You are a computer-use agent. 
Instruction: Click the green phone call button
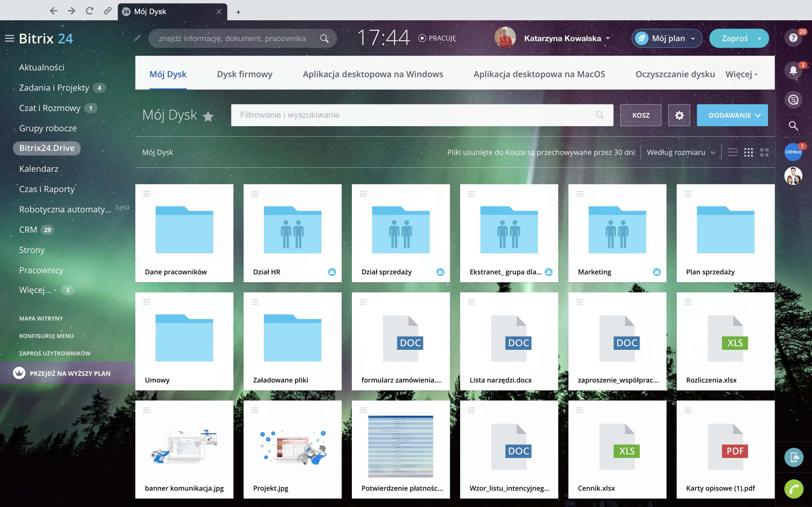(x=794, y=489)
